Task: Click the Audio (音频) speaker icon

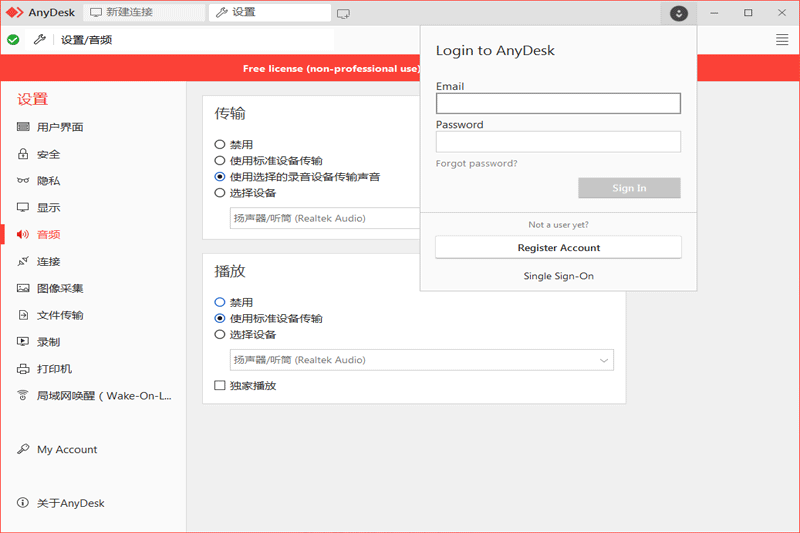Action: [23, 234]
